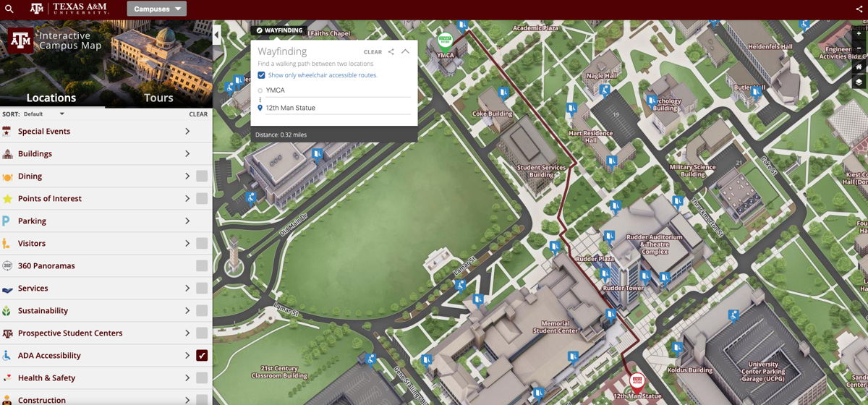Click the Special Events star icon

[x=7, y=132]
